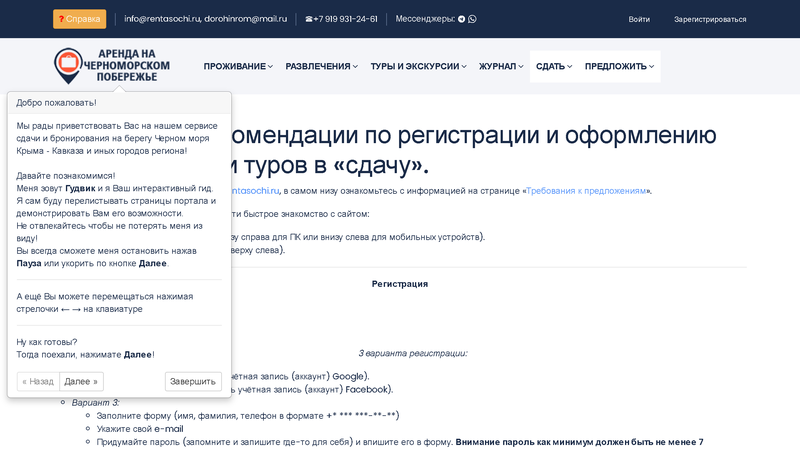Click the phone number +7 919 931-24-61

click(345, 19)
